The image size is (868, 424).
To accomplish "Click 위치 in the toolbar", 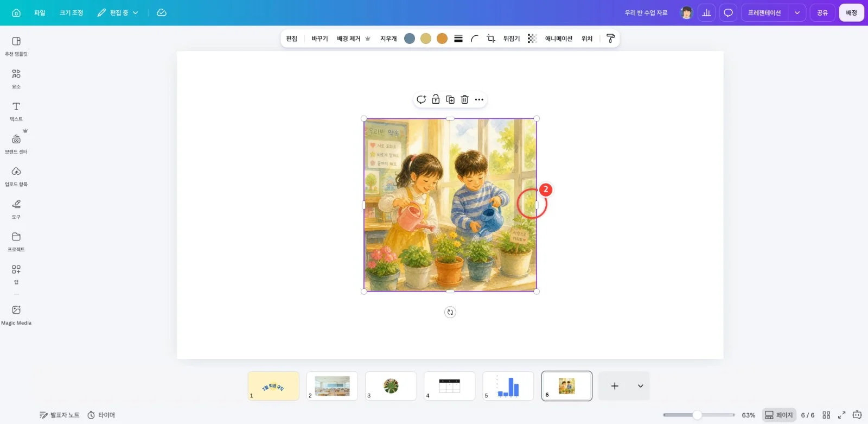I will pyautogui.click(x=587, y=39).
